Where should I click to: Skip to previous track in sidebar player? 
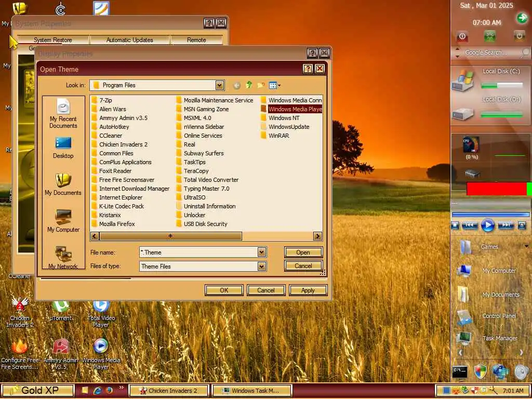click(x=470, y=225)
